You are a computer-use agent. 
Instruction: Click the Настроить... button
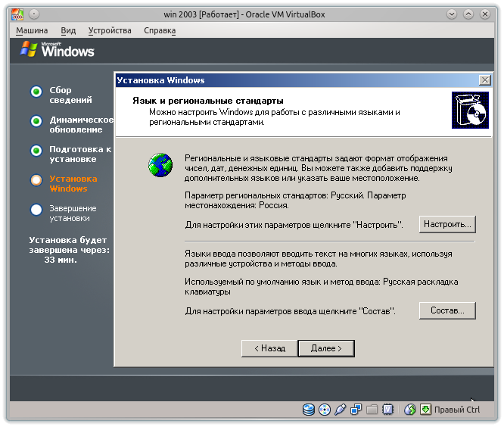tap(447, 224)
